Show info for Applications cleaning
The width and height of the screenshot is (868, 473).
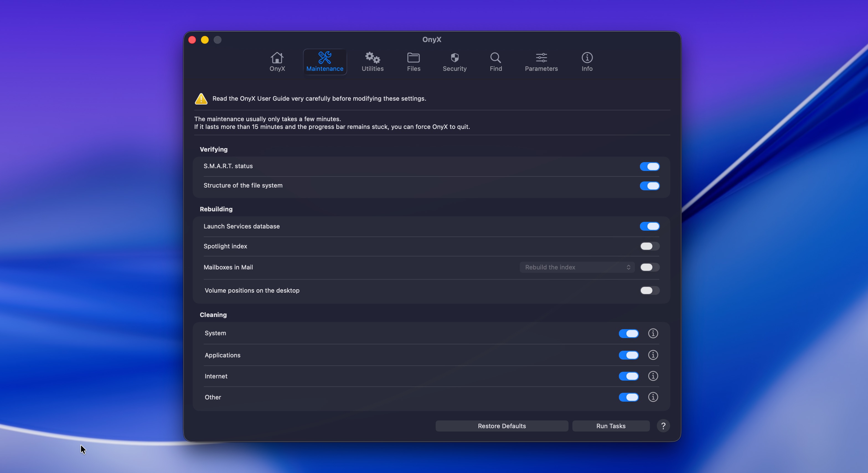pyautogui.click(x=653, y=355)
